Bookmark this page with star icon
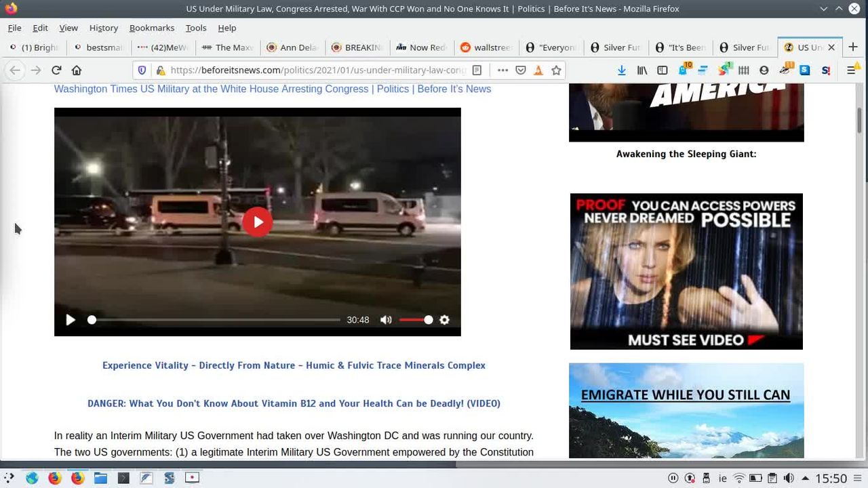868x488 pixels. coord(556,70)
